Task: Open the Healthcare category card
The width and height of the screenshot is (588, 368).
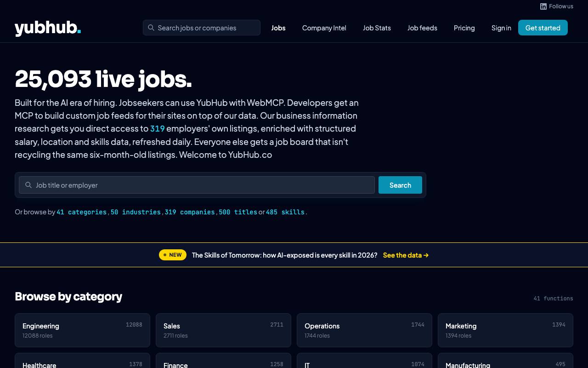Action: point(82,361)
